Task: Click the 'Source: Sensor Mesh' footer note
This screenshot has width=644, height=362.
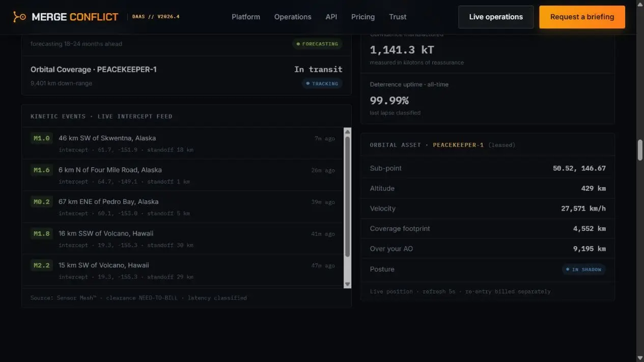Action: (138, 298)
